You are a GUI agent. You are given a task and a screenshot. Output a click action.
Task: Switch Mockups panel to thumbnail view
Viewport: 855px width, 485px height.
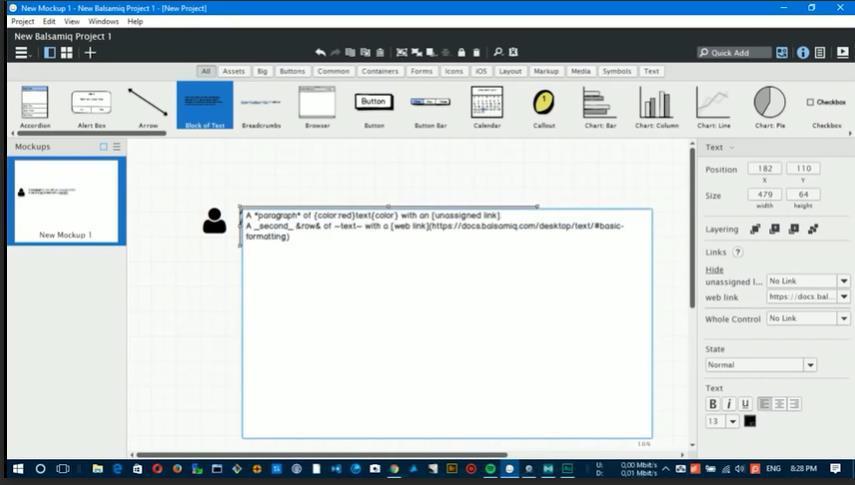pos(104,147)
